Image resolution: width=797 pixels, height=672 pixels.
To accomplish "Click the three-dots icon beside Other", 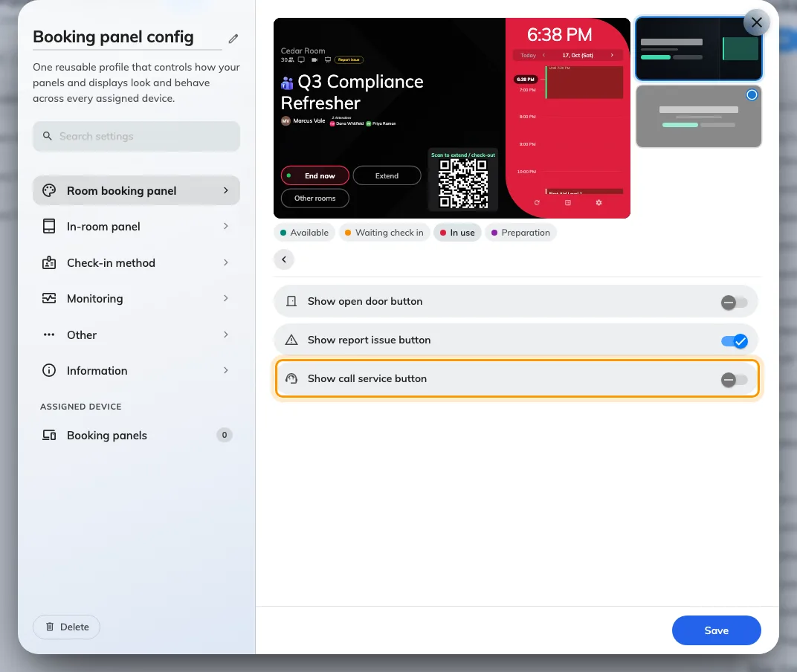I will click(49, 335).
